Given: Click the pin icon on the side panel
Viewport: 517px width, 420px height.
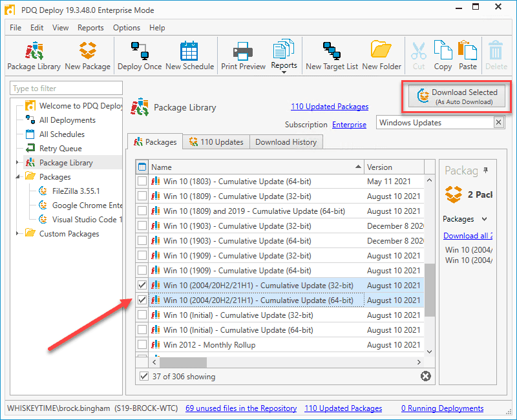Looking at the screenshot, I should pyautogui.click(x=486, y=170).
